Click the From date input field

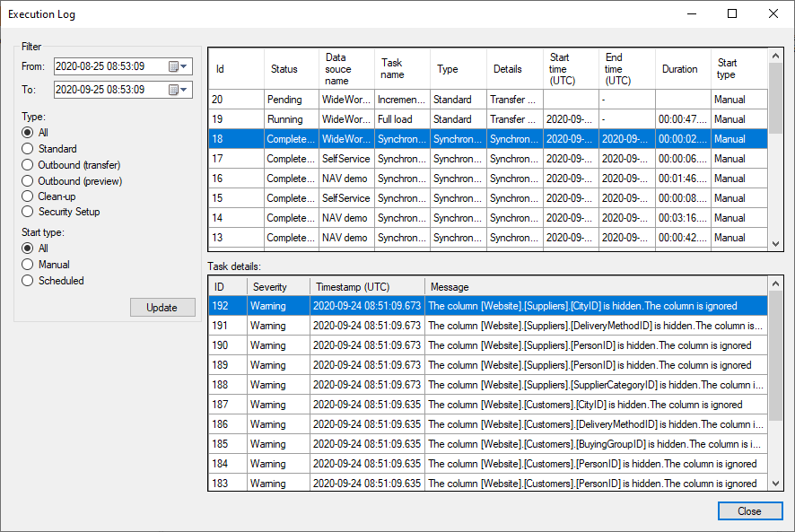[108, 66]
